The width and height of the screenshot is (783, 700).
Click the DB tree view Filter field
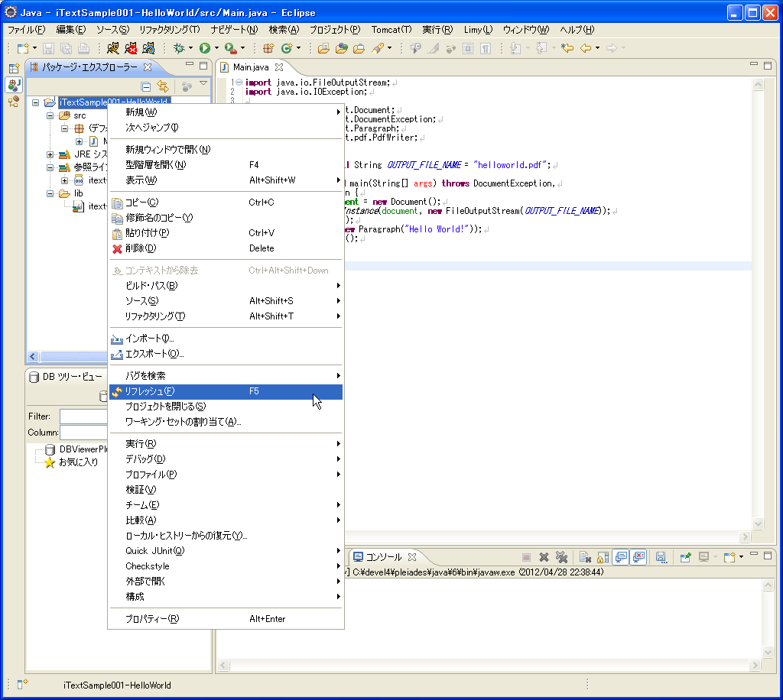pos(83,416)
